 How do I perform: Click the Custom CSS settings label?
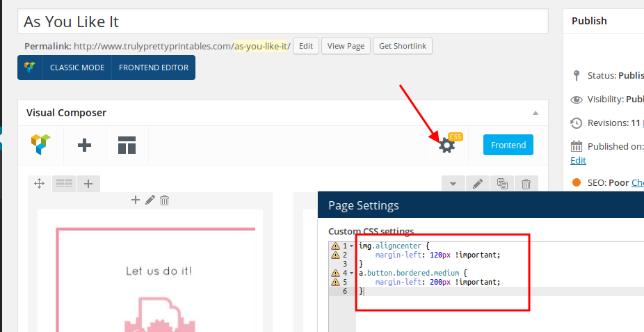pyautogui.click(x=371, y=231)
